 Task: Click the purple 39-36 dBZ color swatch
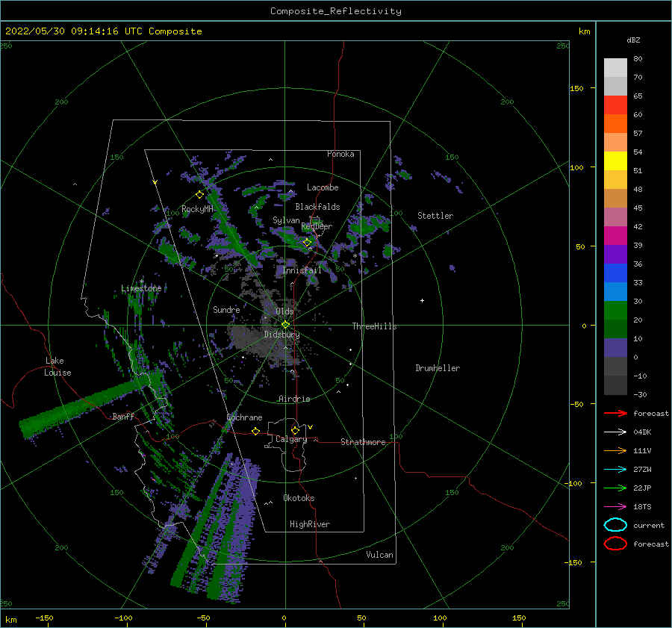[615, 254]
